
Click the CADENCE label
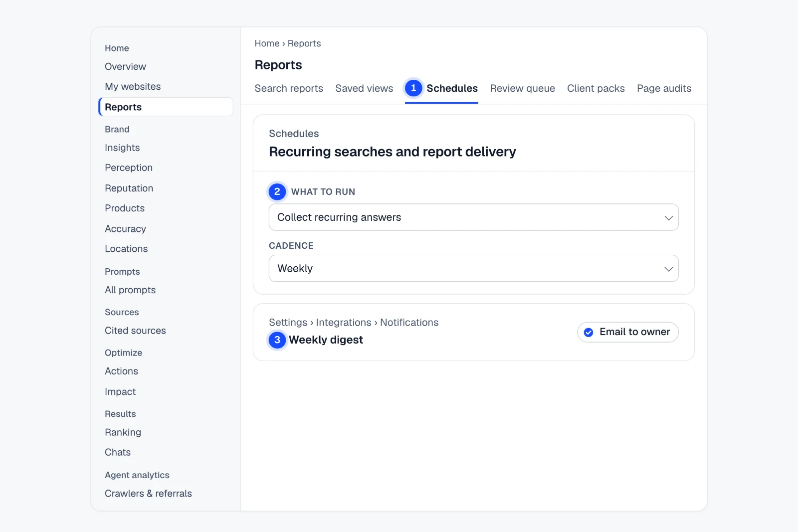click(x=291, y=246)
